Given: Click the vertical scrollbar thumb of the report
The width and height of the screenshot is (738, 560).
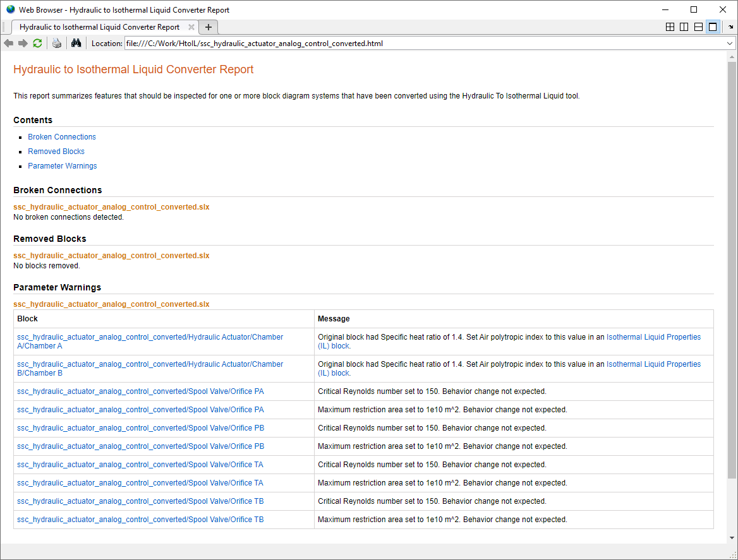Looking at the screenshot, I should 732,270.
